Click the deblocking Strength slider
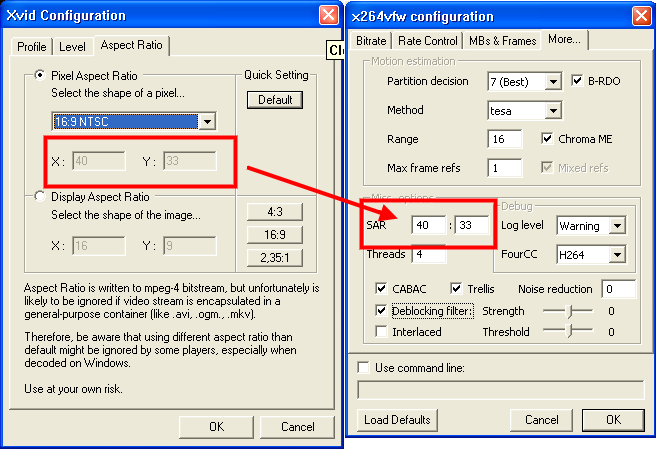656x449 pixels. pos(568,311)
